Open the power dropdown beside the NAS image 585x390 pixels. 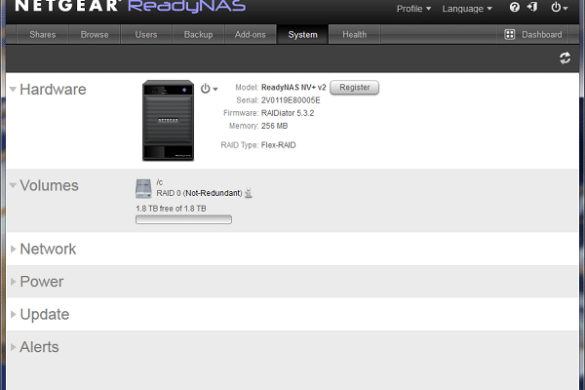click(209, 89)
